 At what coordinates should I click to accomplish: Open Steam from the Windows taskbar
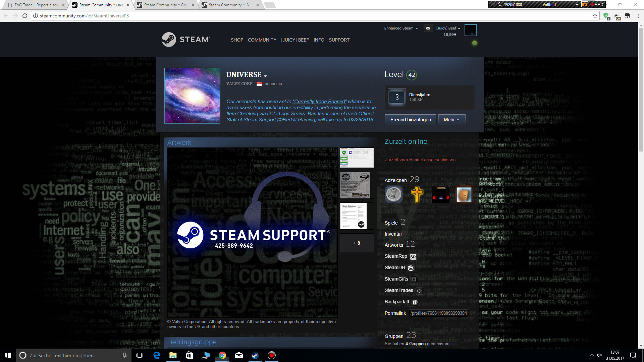pos(255,355)
